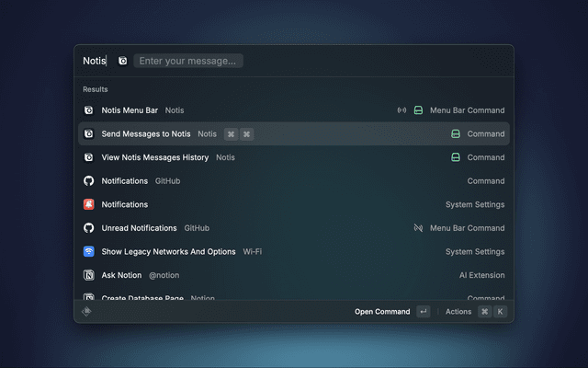Select the GitHub Notifications command
The width and height of the screenshot is (588, 368).
click(x=125, y=181)
